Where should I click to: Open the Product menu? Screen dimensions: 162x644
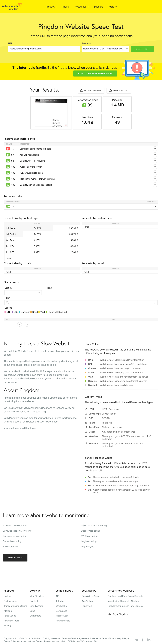click(51, 7)
